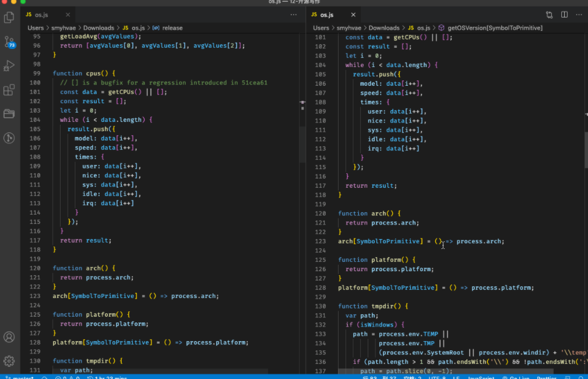
Task: Click line number 99 in the gutter
Action: coord(36,73)
